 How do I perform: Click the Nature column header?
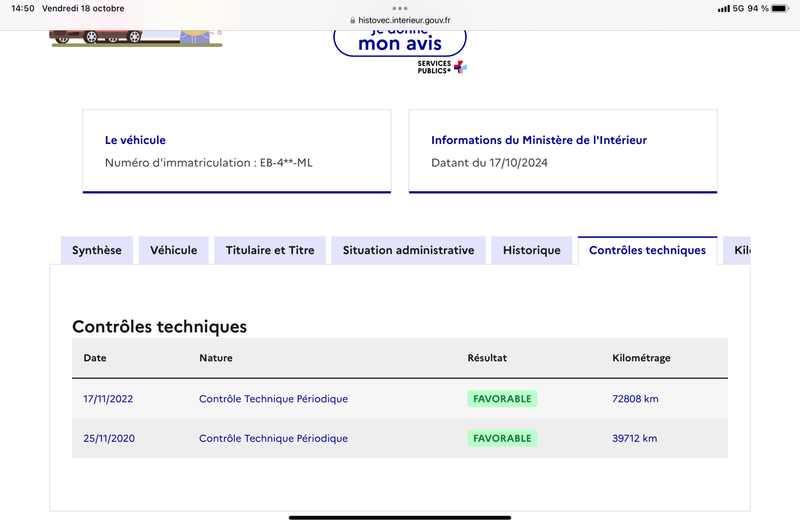click(216, 358)
